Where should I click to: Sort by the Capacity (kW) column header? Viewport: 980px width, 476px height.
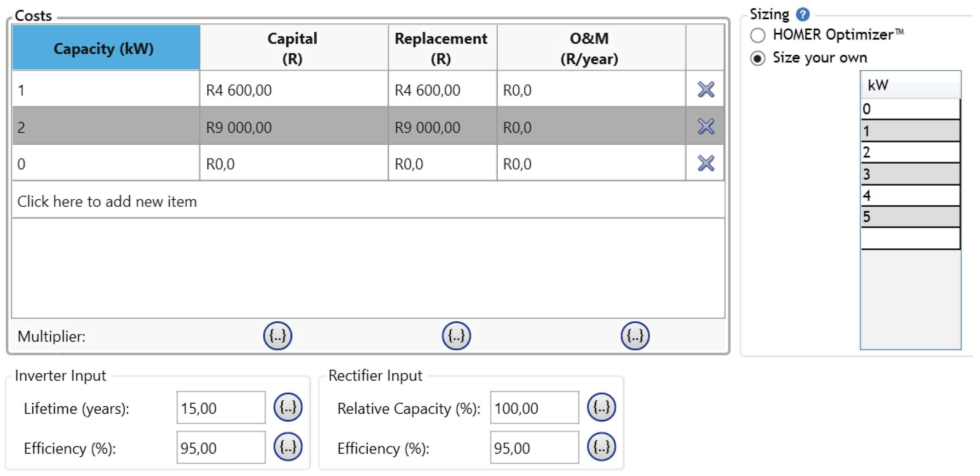[x=106, y=48]
